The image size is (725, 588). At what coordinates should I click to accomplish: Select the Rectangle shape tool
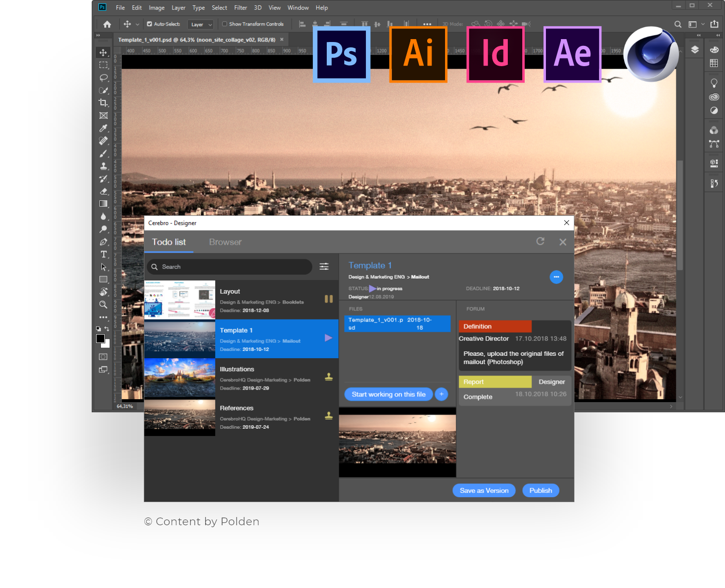coord(103,280)
